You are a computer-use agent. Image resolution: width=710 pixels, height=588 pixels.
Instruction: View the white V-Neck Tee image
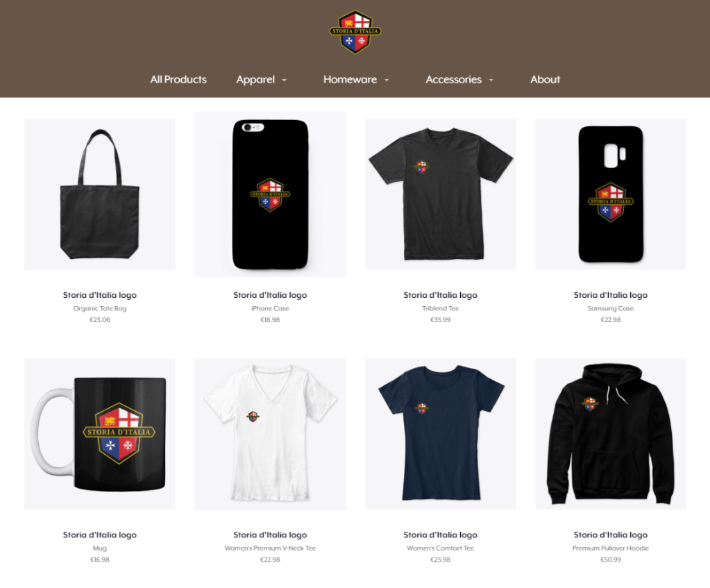[x=270, y=434]
